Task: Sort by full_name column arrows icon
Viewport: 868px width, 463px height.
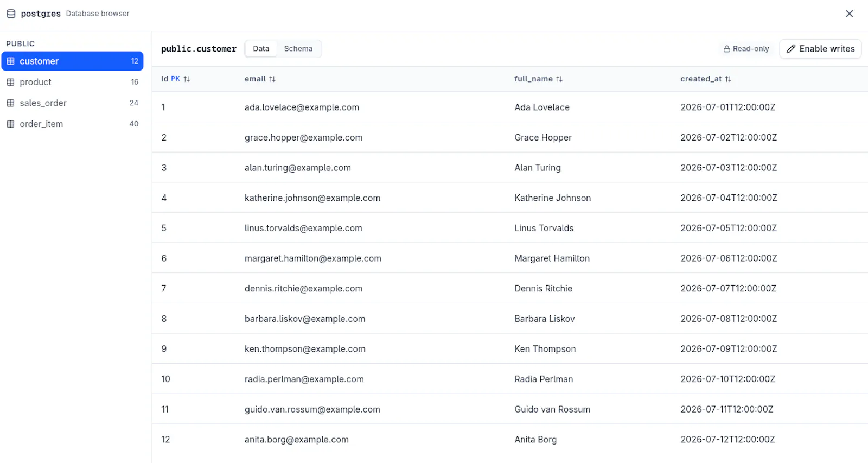Action: [x=559, y=79]
